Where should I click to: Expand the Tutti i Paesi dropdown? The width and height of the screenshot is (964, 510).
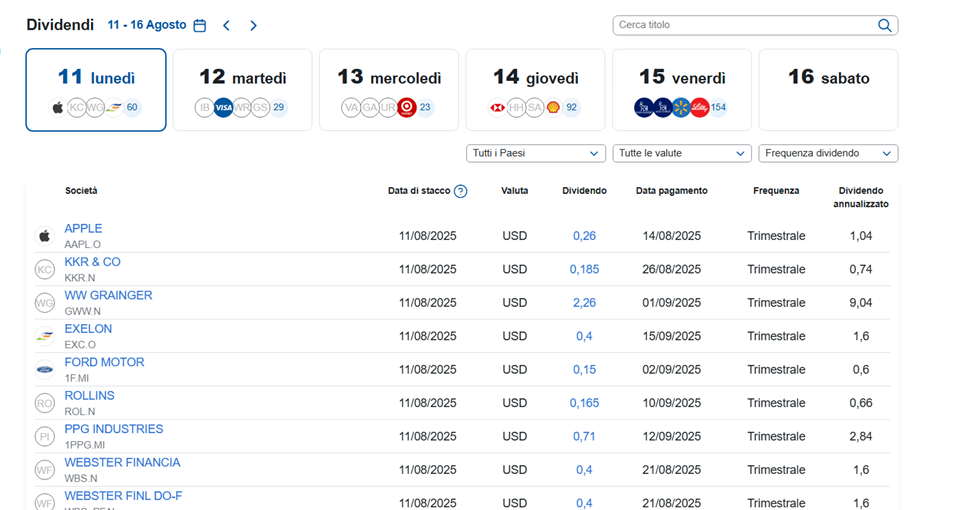(535, 153)
